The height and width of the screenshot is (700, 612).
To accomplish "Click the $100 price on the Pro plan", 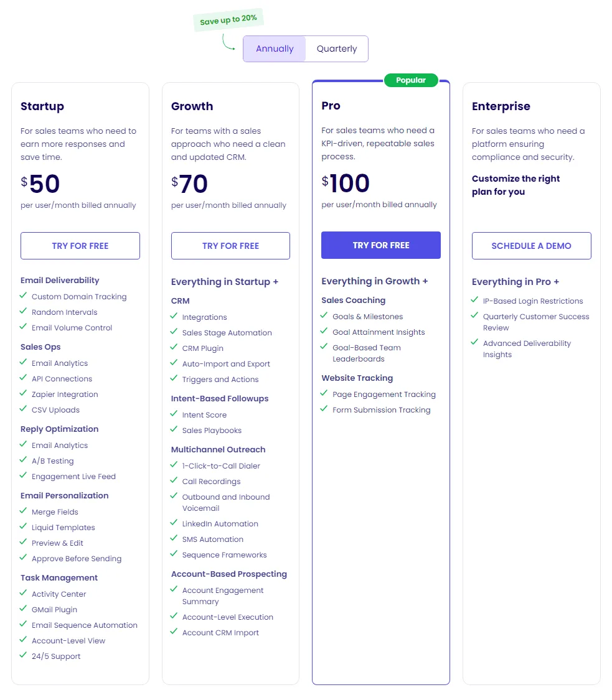I will pos(347,183).
